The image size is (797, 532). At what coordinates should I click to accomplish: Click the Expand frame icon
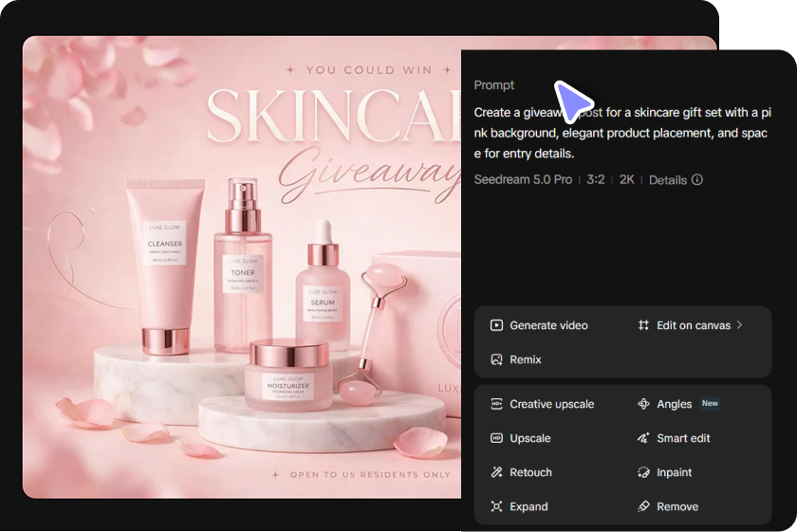496,506
